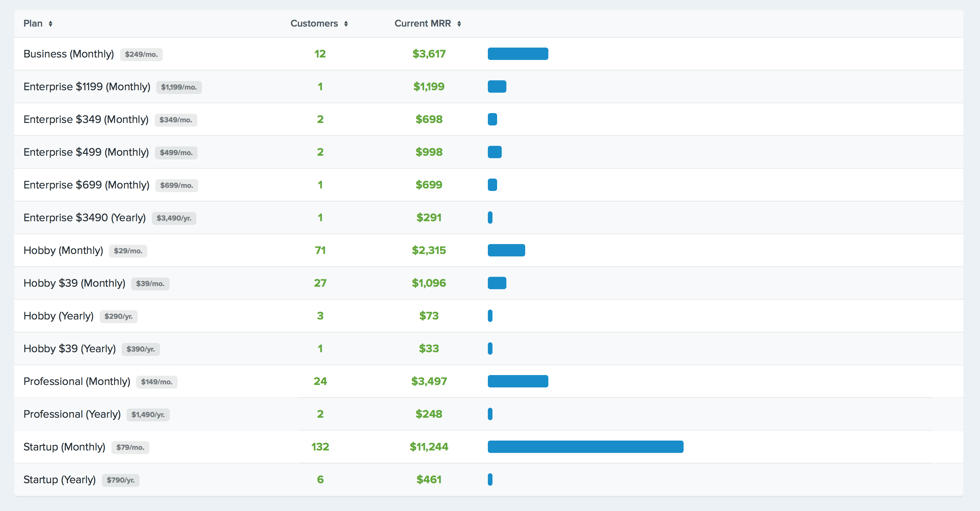Select the Plan column header
The height and width of the screenshot is (511, 980).
coord(34,23)
